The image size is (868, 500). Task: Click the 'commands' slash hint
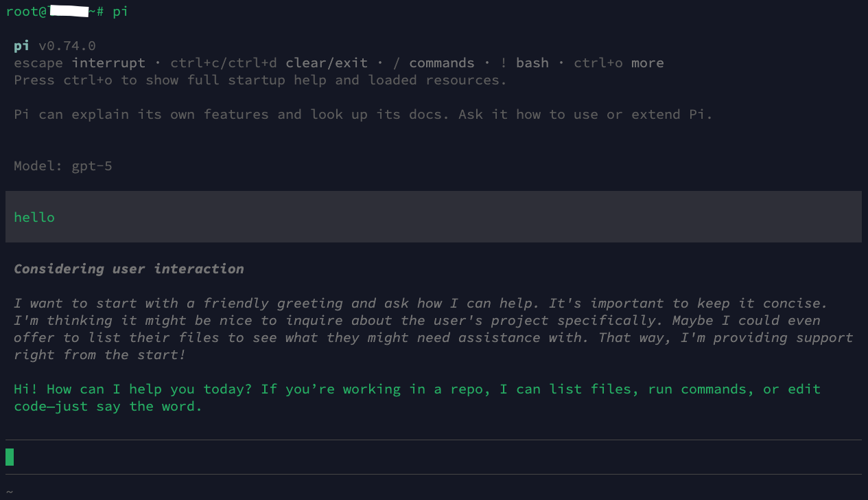tap(442, 63)
